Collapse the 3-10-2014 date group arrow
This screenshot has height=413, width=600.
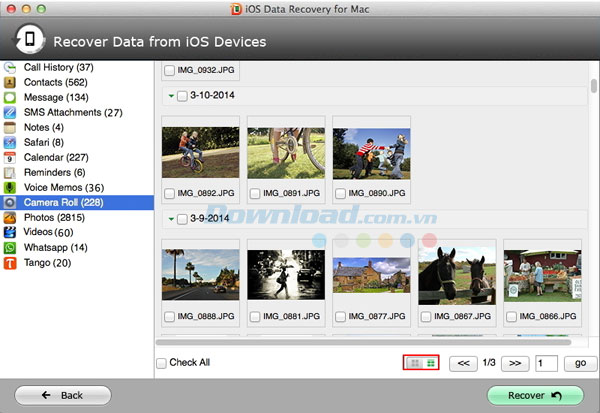pos(170,96)
